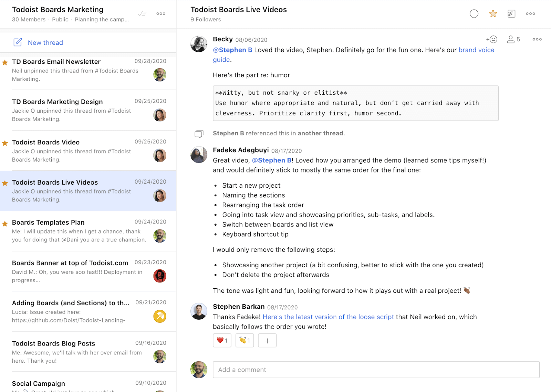Mark thread done with the circle icon
551x392 pixels.
(474, 14)
